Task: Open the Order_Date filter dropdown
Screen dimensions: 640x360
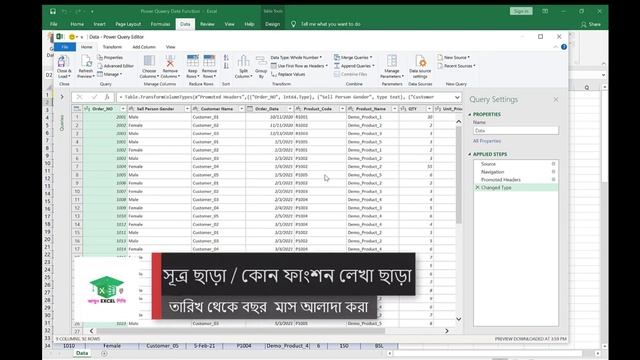Action: tap(290, 109)
